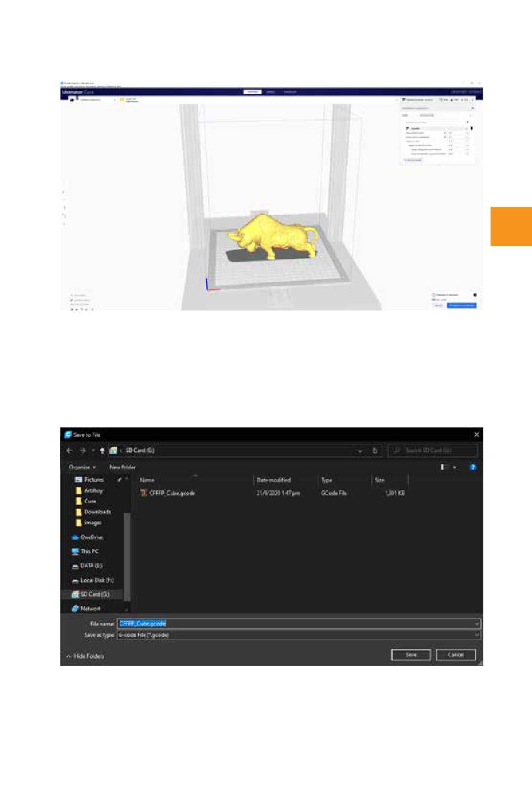Click the Cancel button

pos(456,655)
